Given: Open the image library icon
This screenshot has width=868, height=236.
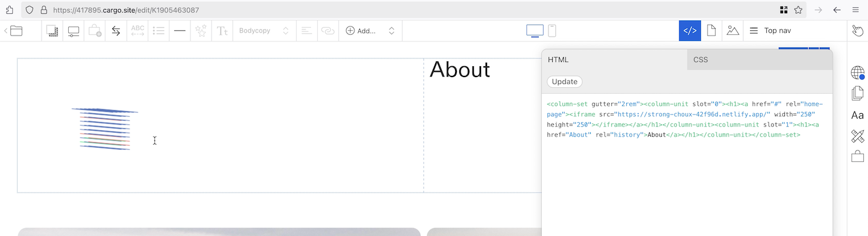Looking at the screenshot, I should [x=732, y=31].
